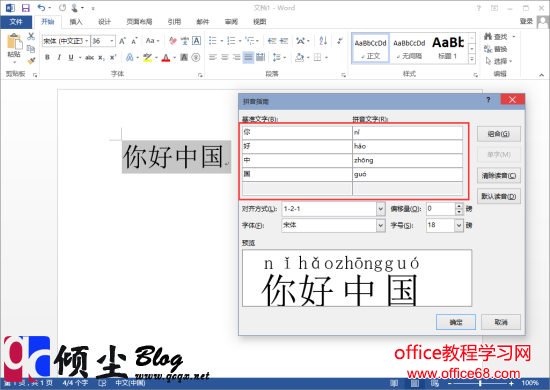The width and height of the screenshot is (550, 390).
Task: Save the document from the quick access toolbar
Action: click(x=26, y=8)
